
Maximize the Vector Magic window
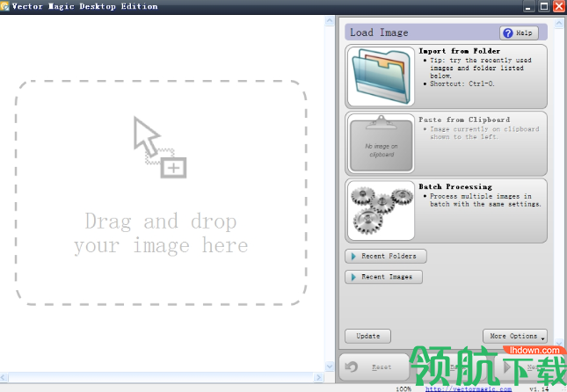pos(544,6)
